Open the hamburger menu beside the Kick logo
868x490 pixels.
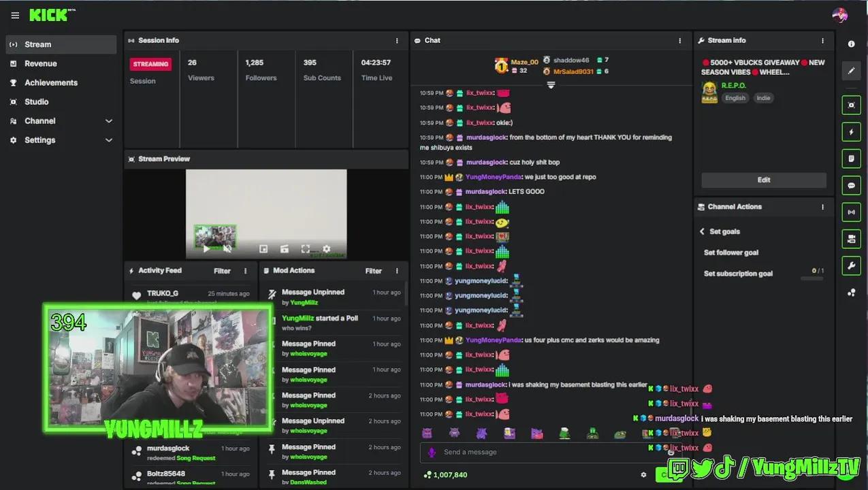coord(15,15)
